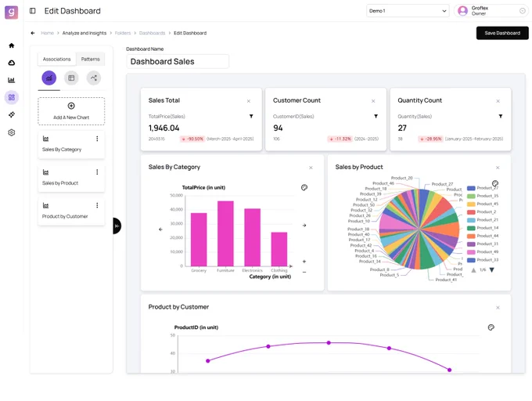Screen dimensions: 532x401
Task: Toggle Product_45 legend entry in pie chart
Action: click(483, 204)
